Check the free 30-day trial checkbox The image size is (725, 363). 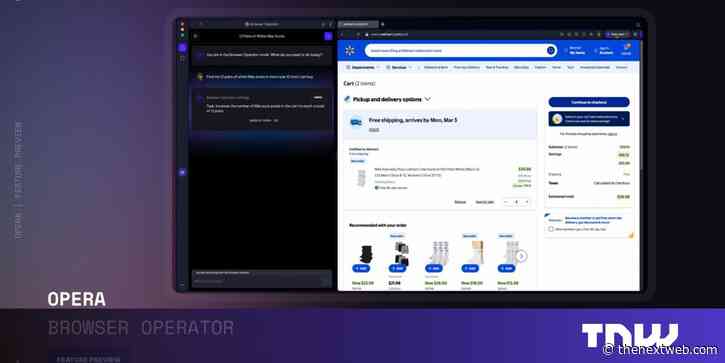551,229
